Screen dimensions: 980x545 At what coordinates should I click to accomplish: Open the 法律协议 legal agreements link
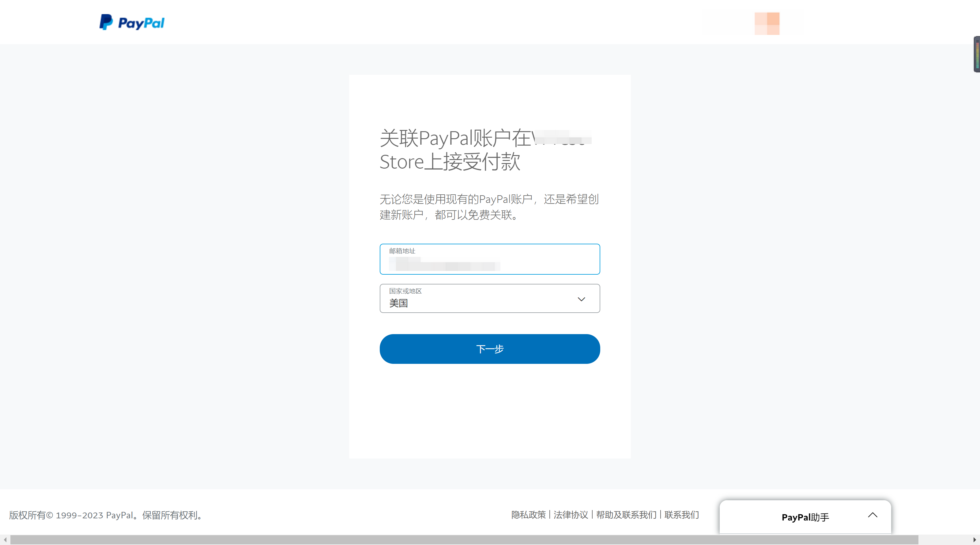tap(571, 515)
